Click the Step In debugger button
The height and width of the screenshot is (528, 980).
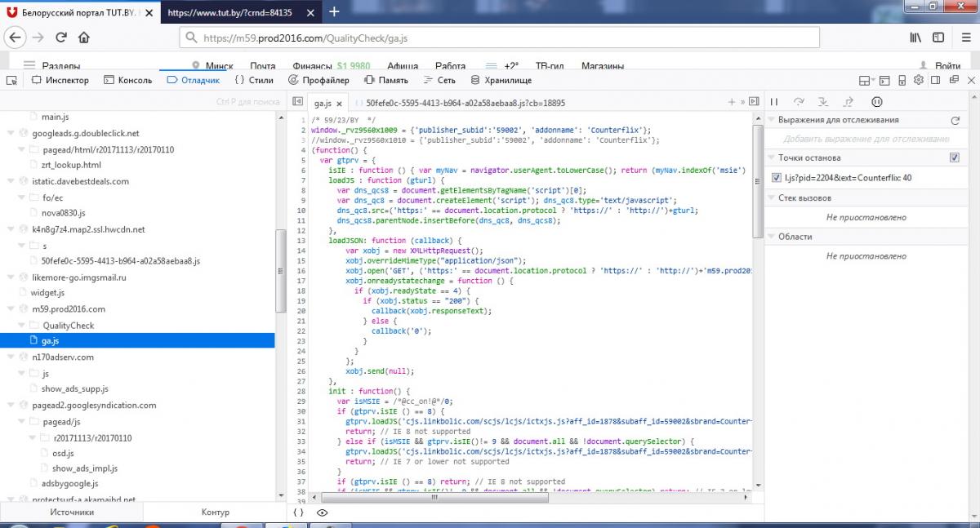click(823, 102)
